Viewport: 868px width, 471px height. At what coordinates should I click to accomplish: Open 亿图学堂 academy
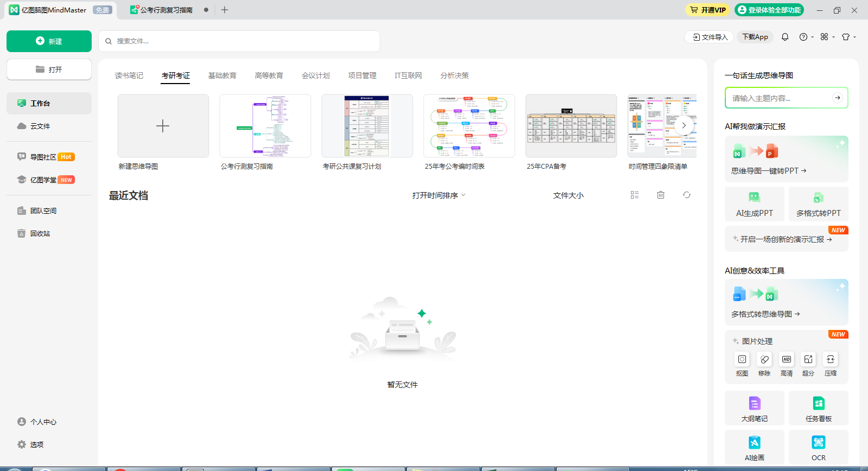coord(49,180)
